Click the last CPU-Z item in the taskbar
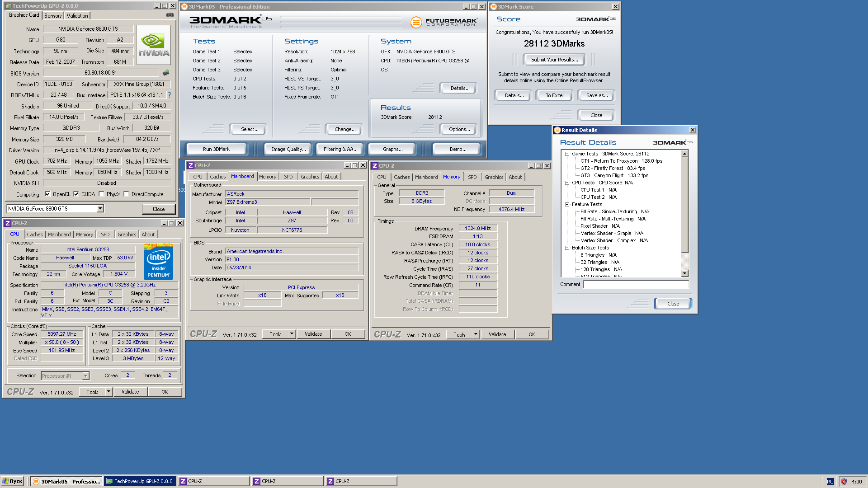 pyautogui.click(x=361, y=481)
